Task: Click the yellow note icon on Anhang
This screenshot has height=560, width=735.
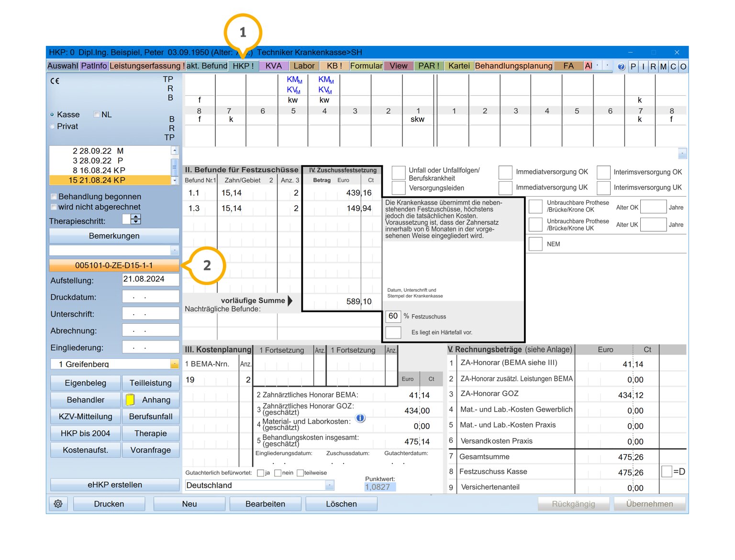Action: [x=130, y=400]
